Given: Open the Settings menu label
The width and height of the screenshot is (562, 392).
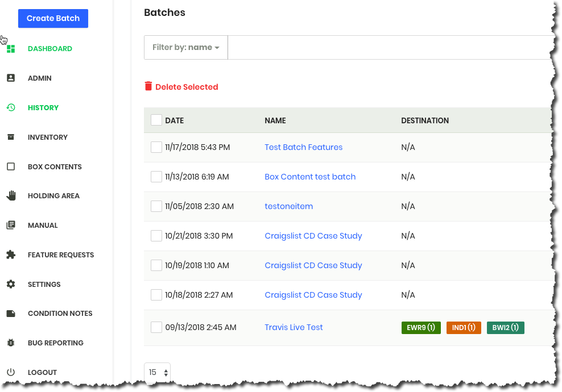Looking at the screenshot, I should tap(44, 284).
